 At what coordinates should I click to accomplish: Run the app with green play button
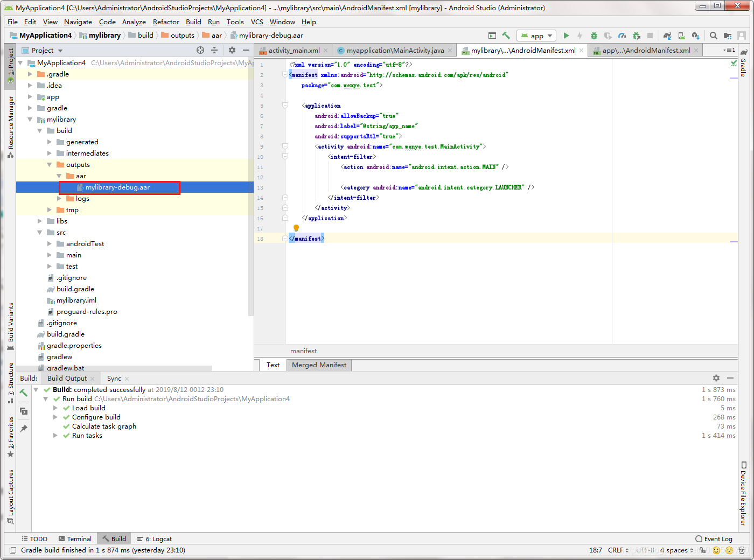click(566, 36)
